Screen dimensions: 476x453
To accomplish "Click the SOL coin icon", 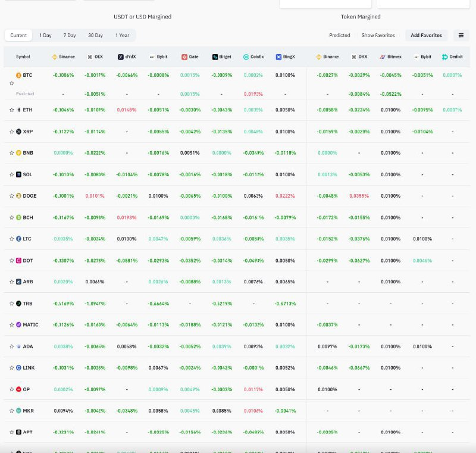I will tap(18, 174).
